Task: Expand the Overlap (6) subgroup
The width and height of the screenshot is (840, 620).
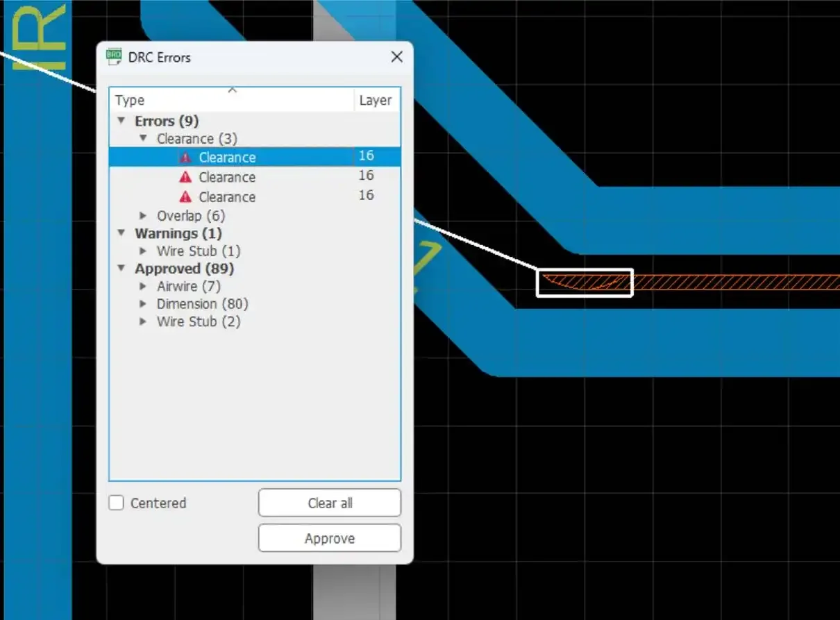Action: pyautogui.click(x=143, y=216)
